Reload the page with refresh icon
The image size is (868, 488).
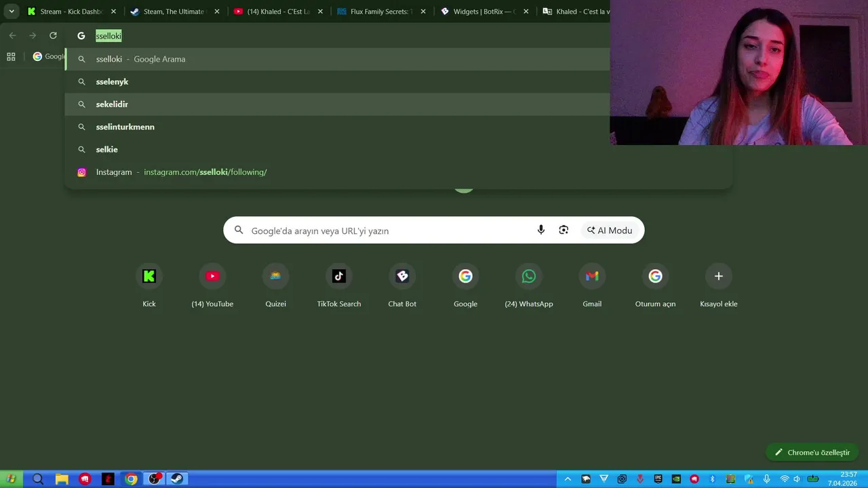point(53,35)
